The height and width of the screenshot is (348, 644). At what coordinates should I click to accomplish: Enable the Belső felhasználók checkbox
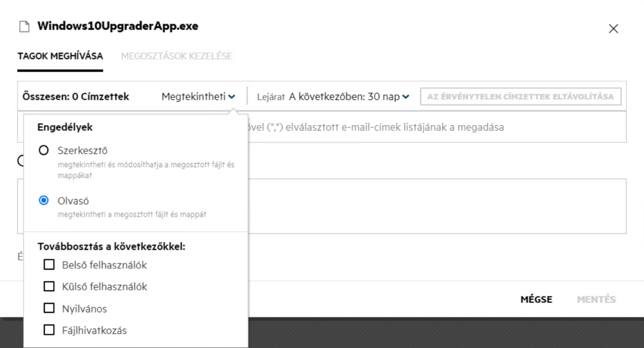pyautogui.click(x=49, y=265)
